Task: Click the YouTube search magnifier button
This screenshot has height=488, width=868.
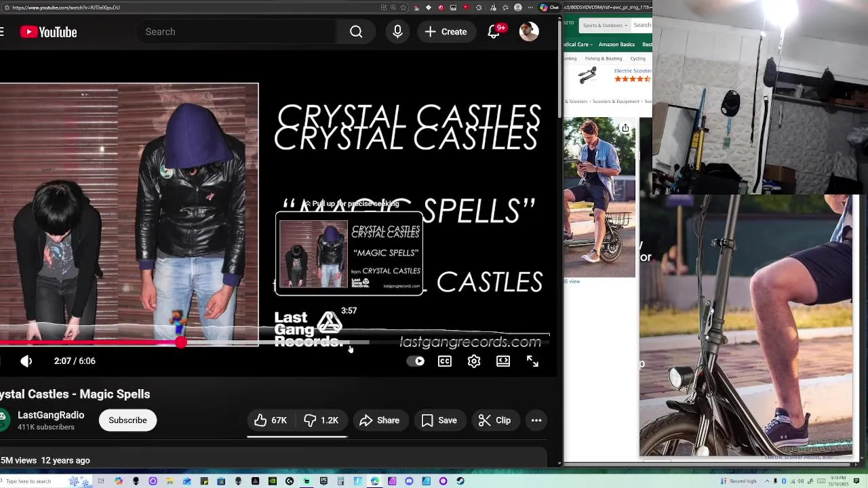Action: tap(356, 32)
